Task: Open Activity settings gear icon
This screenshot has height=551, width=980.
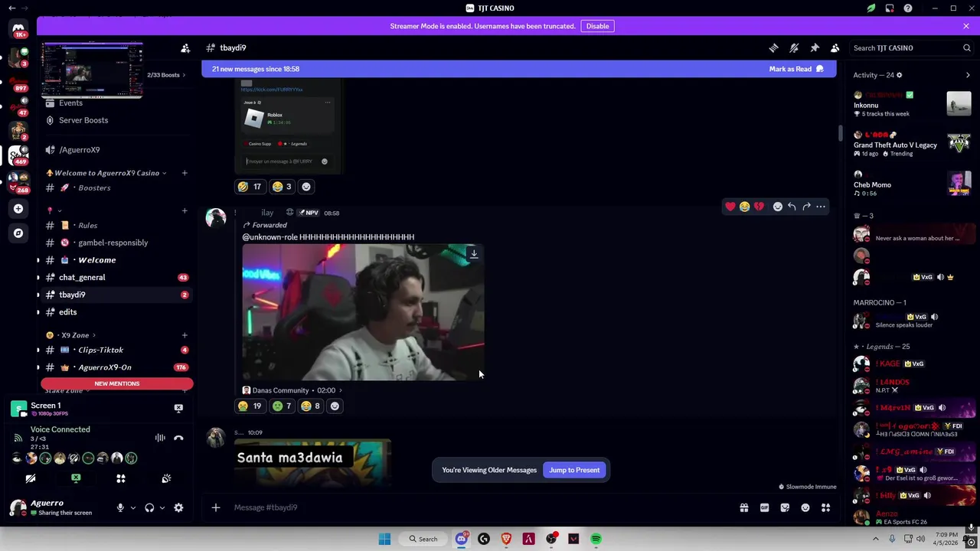Action: pos(899,75)
